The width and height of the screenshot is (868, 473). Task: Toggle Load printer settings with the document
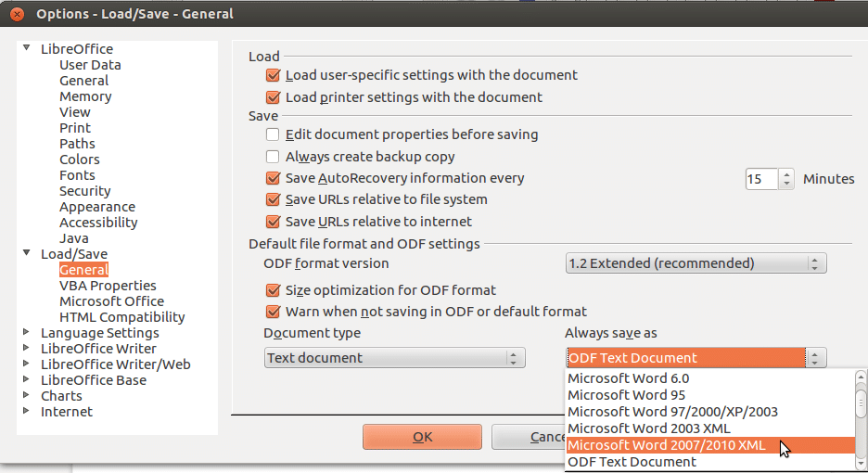[273, 97]
